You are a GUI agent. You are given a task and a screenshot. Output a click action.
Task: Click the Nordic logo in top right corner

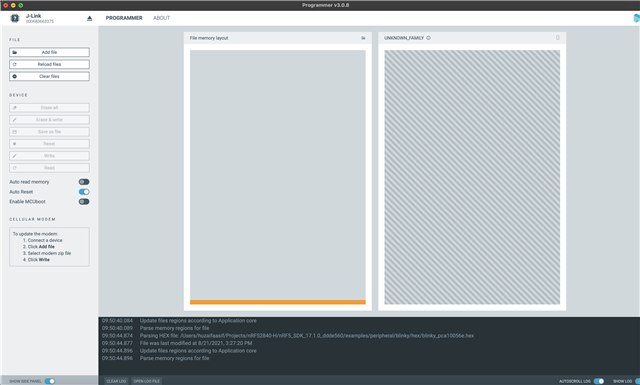point(636,18)
